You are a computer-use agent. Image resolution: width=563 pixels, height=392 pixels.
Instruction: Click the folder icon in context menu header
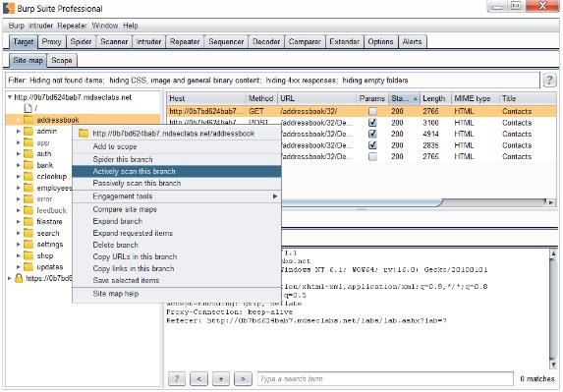[x=84, y=134]
